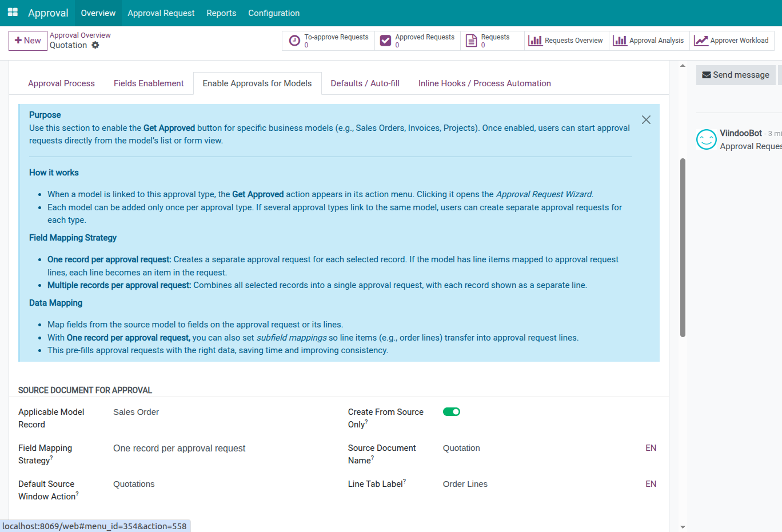Screen dimensions: 782x532
Task: Open Requests document icon
Action: pos(472,41)
